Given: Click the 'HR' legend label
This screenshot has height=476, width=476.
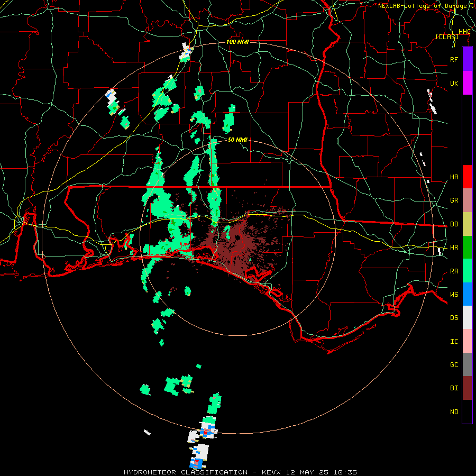Looking at the screenshot, I should click(454, 248).
